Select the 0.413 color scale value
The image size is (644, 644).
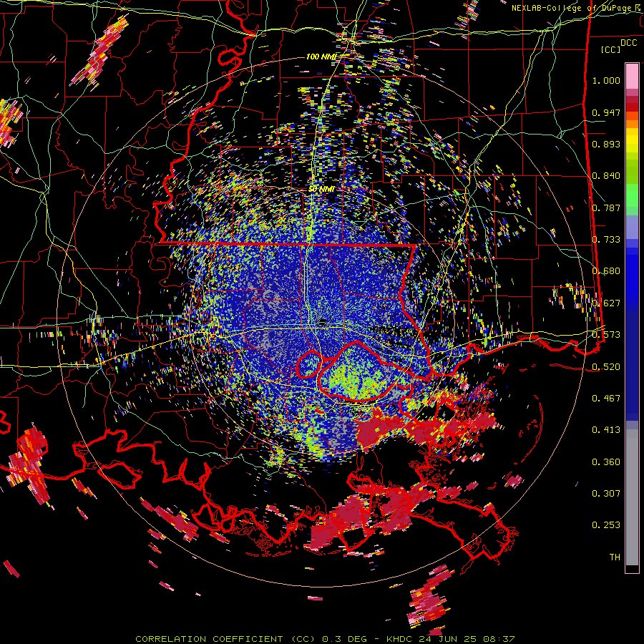[606, 430]
